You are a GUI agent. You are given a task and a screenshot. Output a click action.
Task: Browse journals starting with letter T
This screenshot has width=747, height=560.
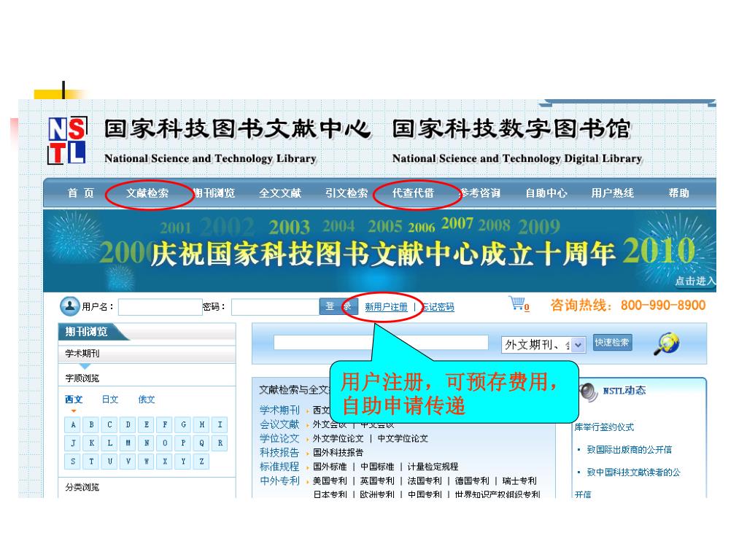point(91,462)
